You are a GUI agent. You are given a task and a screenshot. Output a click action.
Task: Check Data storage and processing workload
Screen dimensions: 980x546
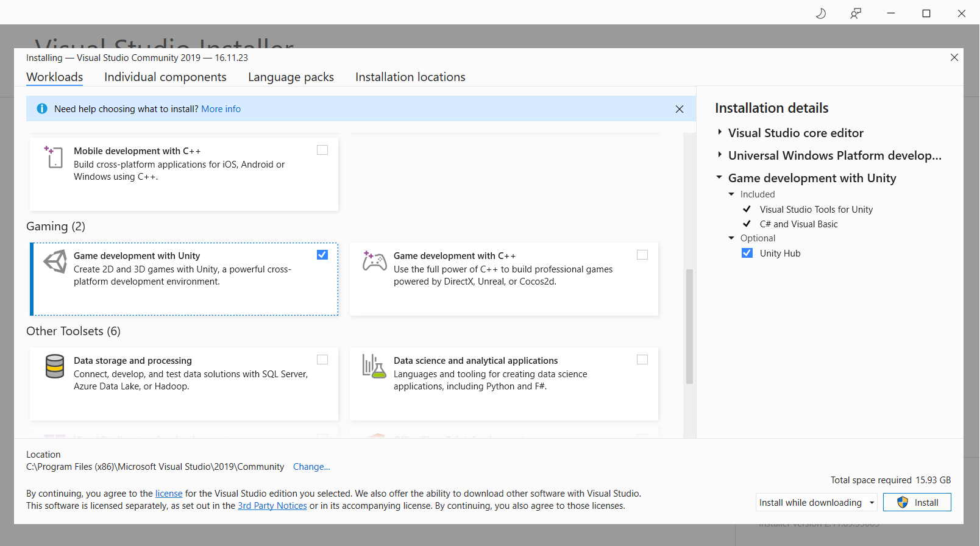(x=322, y=360)
